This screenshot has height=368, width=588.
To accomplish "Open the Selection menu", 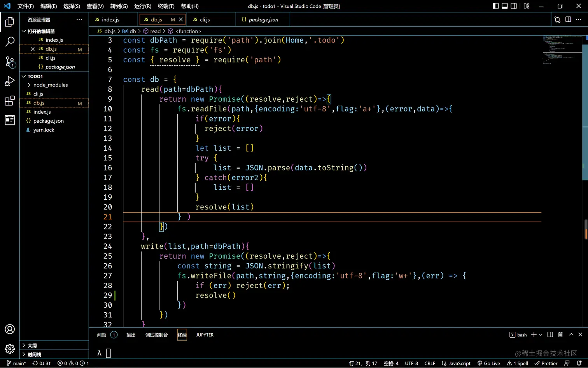I will click(x=72, y=6).
